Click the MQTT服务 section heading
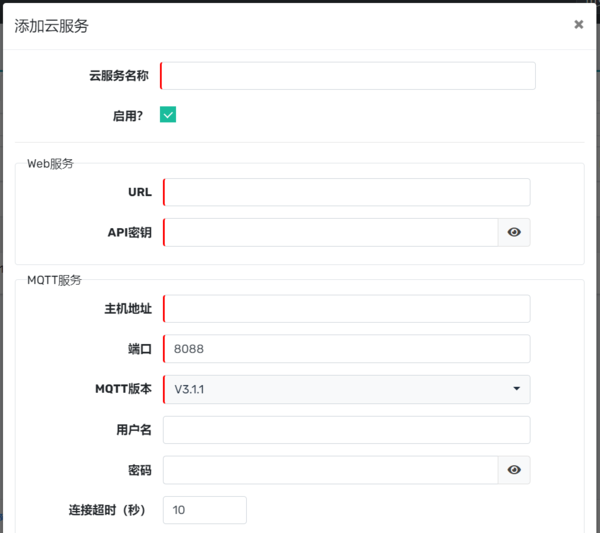The height and width of the screenshot is (533, 600). click(x=55, y=280)
